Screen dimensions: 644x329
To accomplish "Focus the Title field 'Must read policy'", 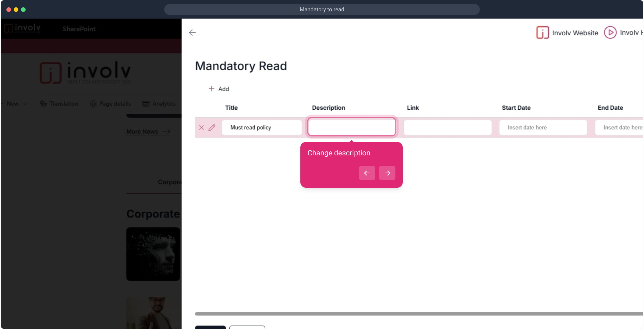I will pos(262,128).
